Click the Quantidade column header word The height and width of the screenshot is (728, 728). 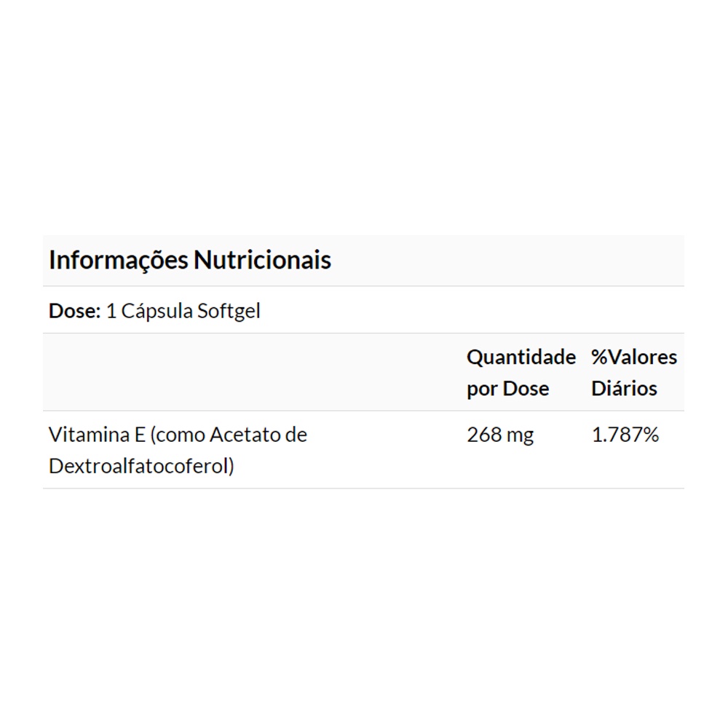[x=521, y=357]
